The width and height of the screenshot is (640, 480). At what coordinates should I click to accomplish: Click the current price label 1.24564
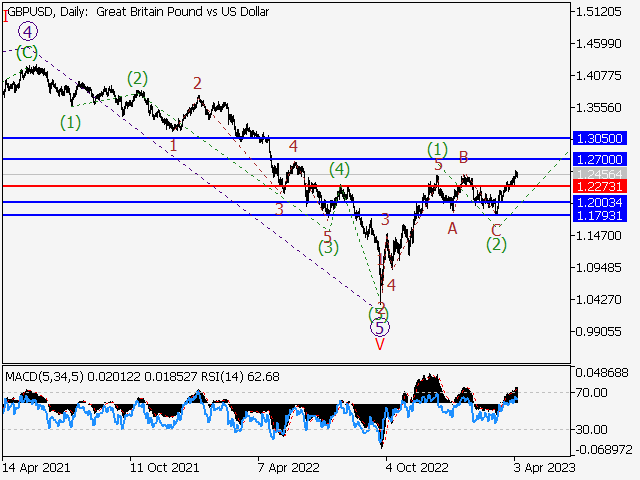coord(600,174)
